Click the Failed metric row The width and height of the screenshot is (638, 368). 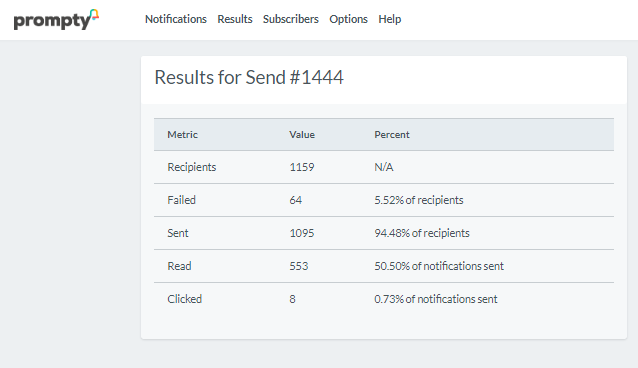pyautogui.click(x=384, y=200)
